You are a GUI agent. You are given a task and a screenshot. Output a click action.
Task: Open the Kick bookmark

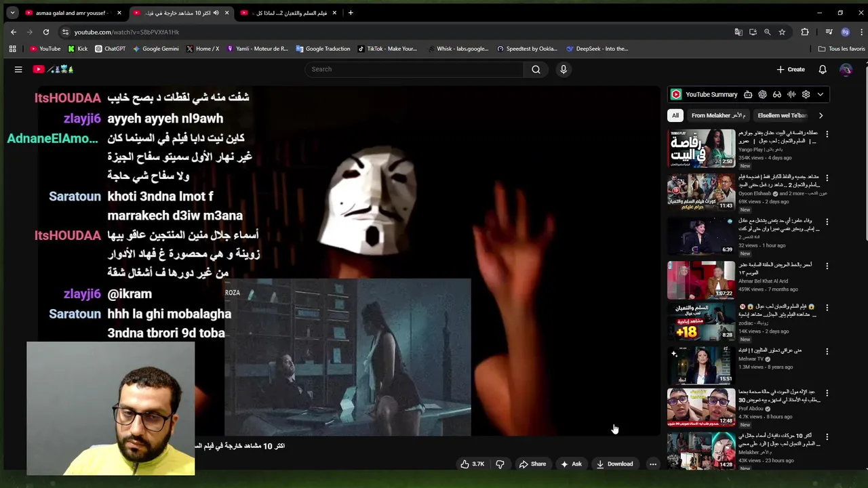tap(78, 49)
